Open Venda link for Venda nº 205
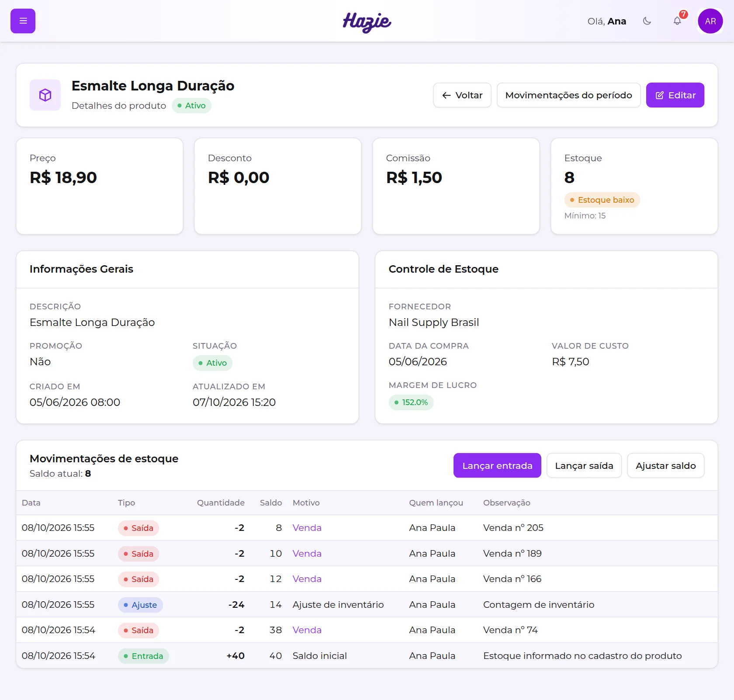Image resolution: width=734 pixels, height=700 pixels. coord(307,528)
